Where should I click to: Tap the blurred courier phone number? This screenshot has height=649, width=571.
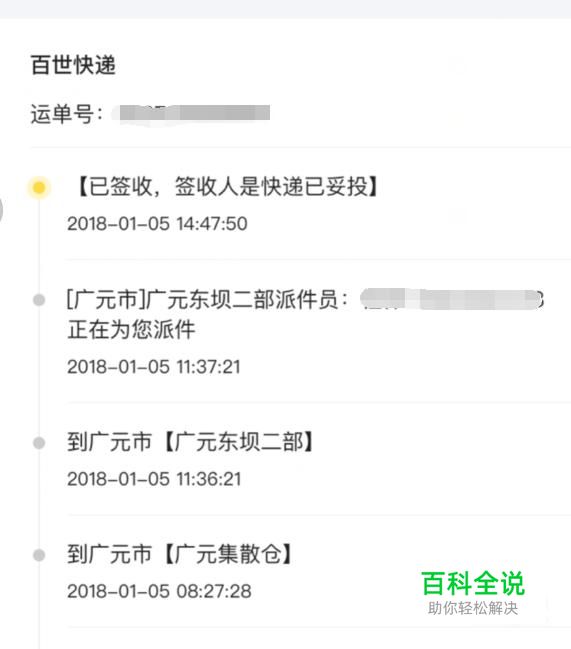point(452,300)
